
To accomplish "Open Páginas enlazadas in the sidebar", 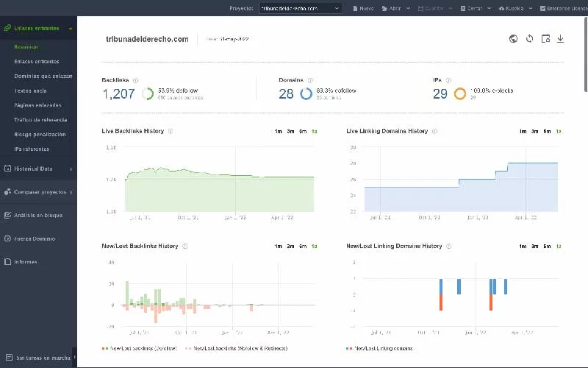I will tap(37, 105).
